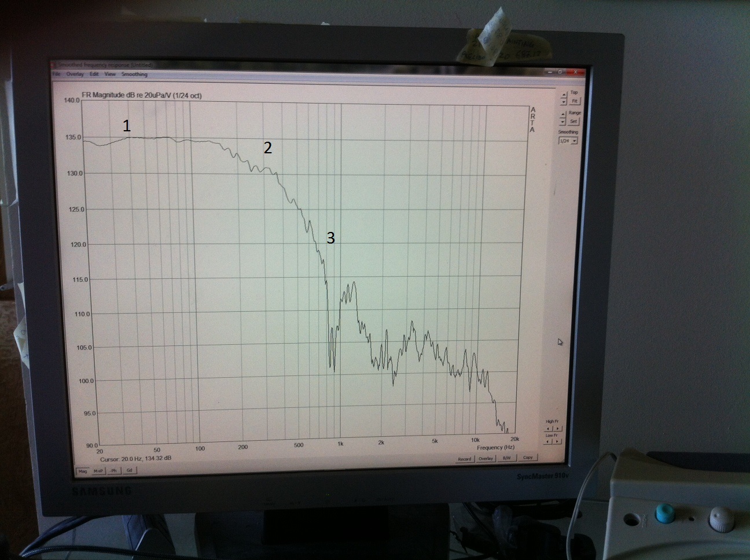The width and height of the screenshot is (750, 560).
Task: Open the Overlay menu
Action: [75, 74]
